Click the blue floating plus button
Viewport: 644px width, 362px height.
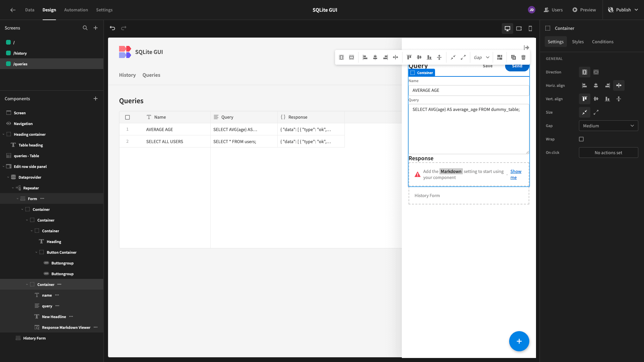pos(519,341)
